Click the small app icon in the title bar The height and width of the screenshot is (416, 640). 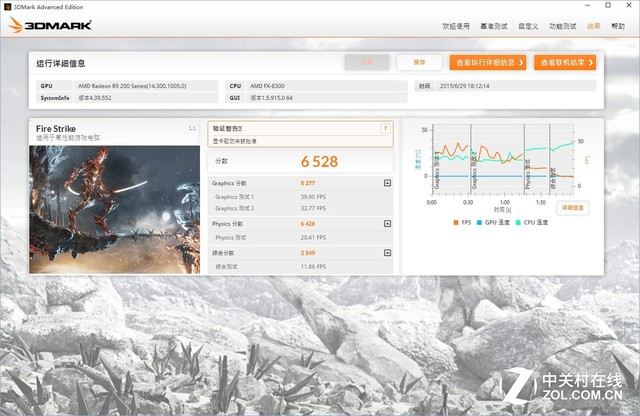pos(8,5)
